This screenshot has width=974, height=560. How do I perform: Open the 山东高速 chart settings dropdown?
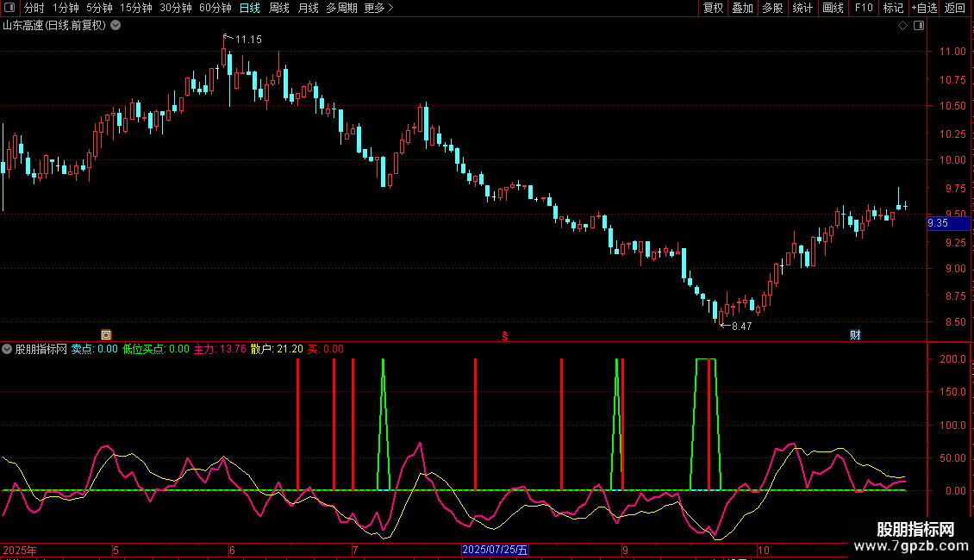(116, 26)
